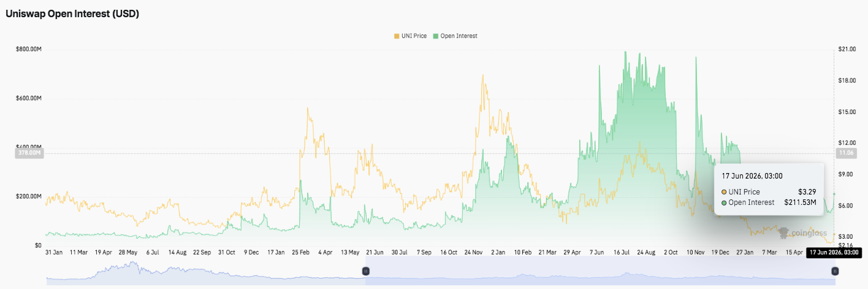Click the $200.00M left axis label
Image resolution: width=868 pixels, height=289 pixels.
(28, 196)
